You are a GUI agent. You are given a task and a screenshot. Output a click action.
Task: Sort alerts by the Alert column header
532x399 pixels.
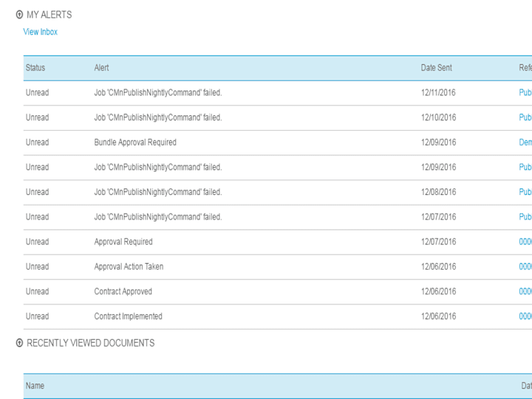click(x=101, y=68)
